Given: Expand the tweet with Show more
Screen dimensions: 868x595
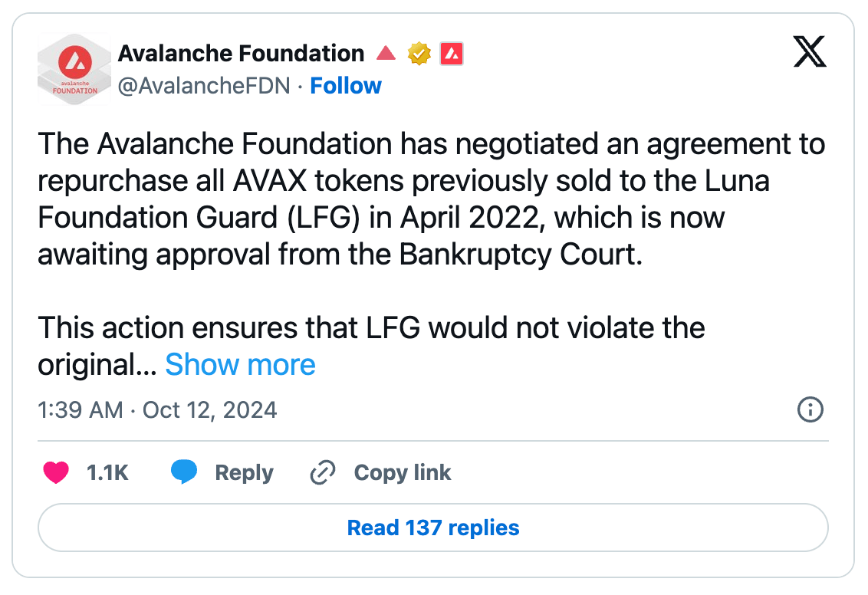Looking at the screenshot, I should [x=240, y=365].
